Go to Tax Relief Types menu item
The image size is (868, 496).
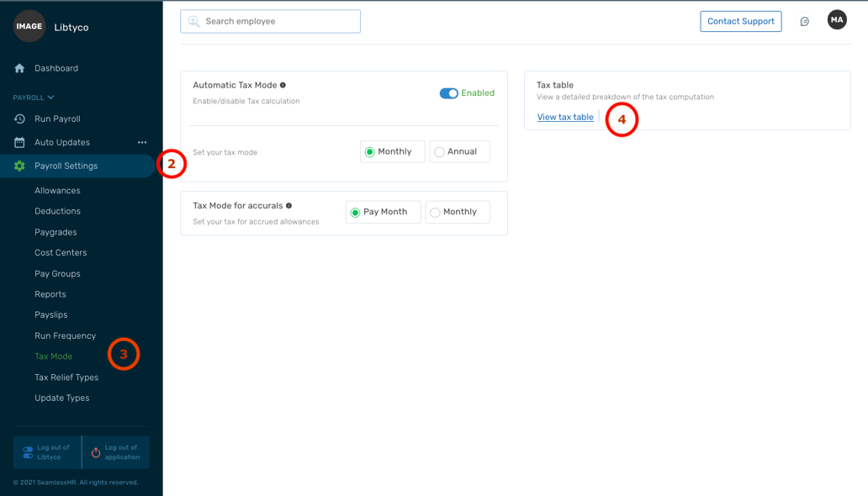click(x=66, y=377)
